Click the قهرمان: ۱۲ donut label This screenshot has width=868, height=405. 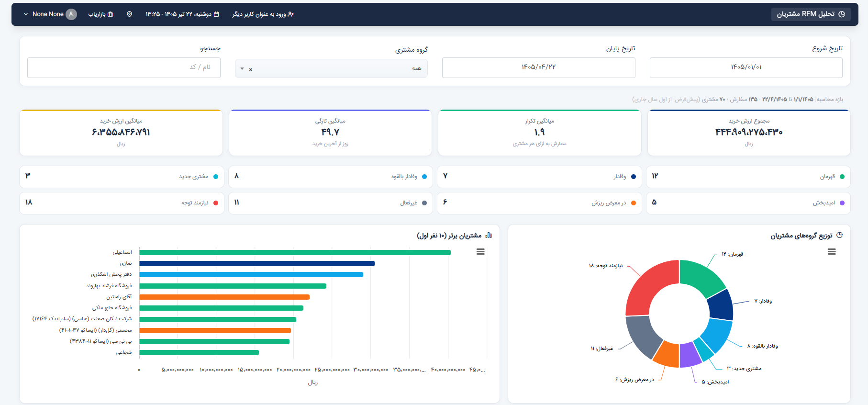(x=733, y=254)
